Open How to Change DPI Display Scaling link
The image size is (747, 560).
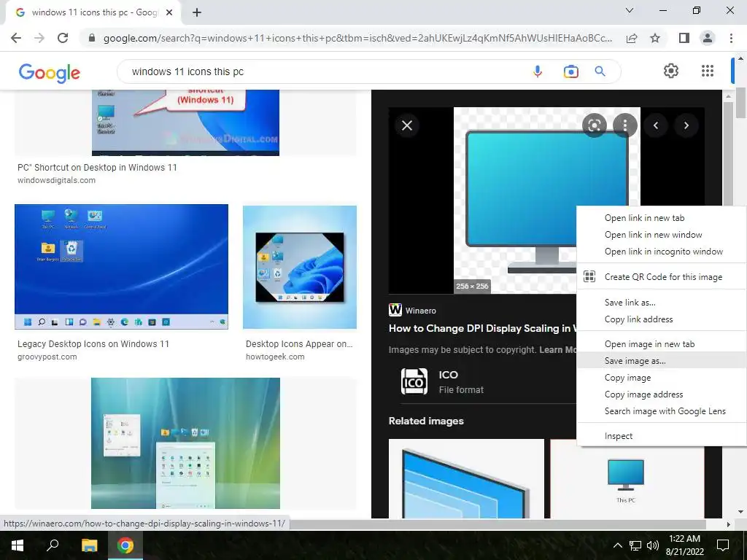point(483,328)
